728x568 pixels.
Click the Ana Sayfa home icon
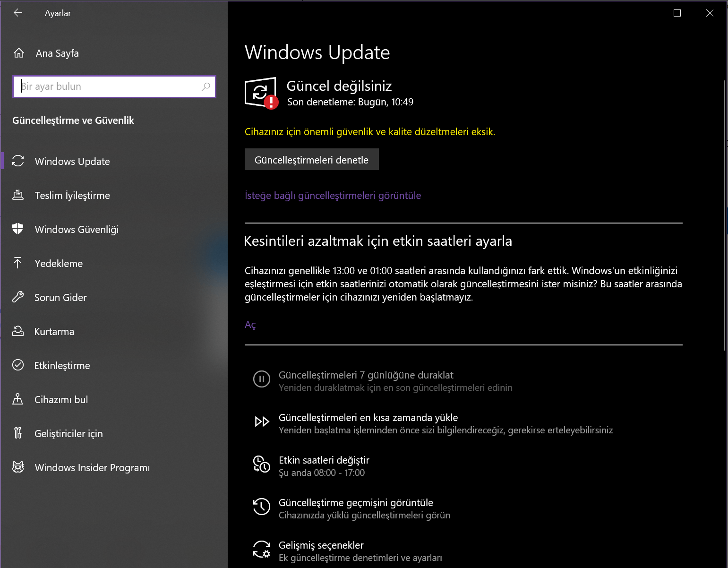tap(19, 53)
